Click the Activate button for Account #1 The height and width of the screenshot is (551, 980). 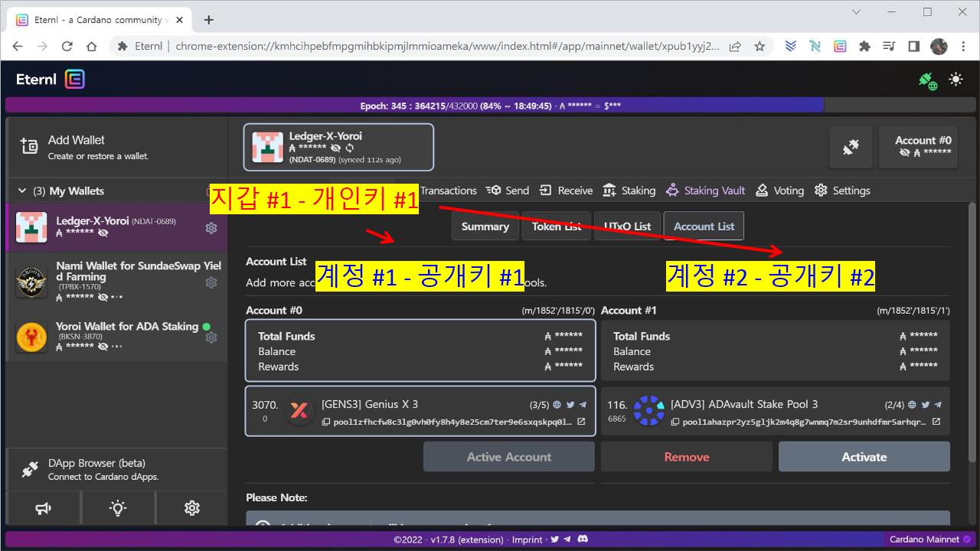[x=864, y=457]
